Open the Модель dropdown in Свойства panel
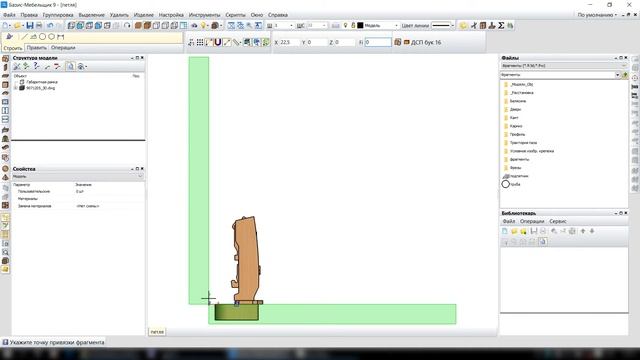Viewport: 640px width, 360px height. click(x=140, y=176)
